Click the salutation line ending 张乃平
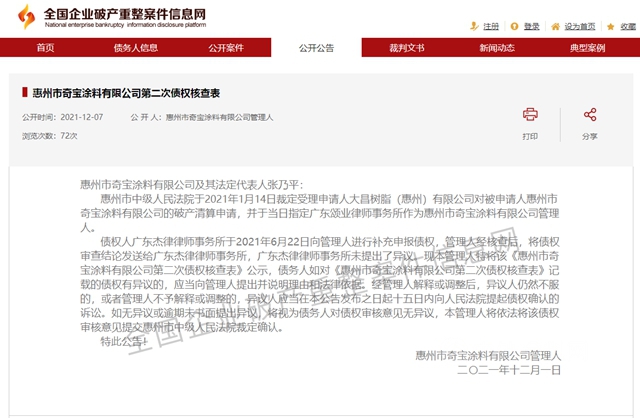This screenshot has width=640, height=418. tap(192, 185)
